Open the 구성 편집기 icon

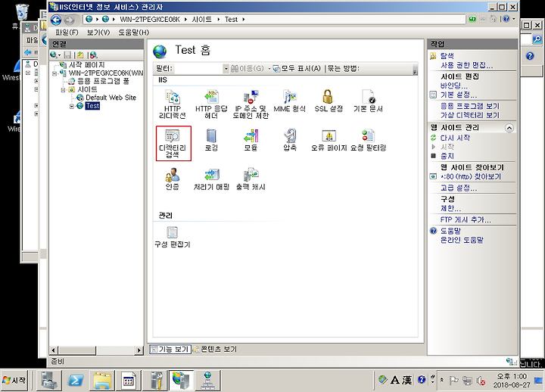[x=172, y=237]
